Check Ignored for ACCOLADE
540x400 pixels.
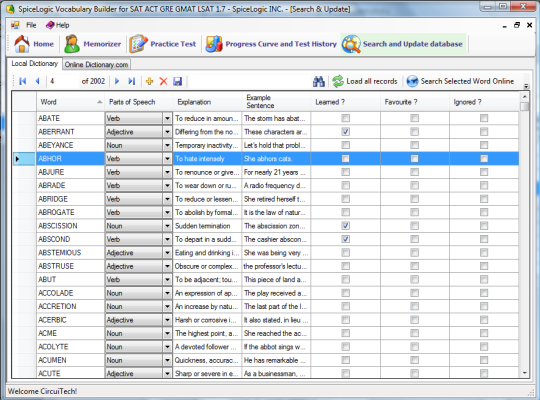coord(484,293)
